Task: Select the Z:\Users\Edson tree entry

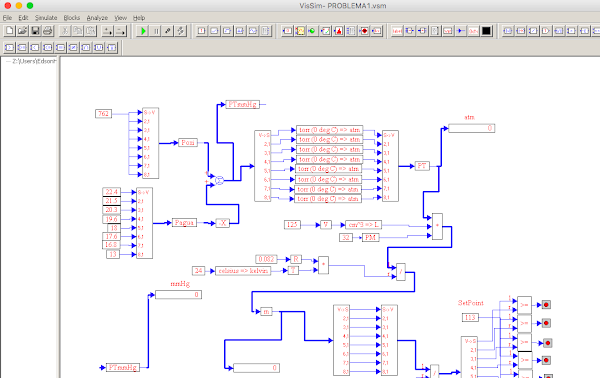Action: 34,61
